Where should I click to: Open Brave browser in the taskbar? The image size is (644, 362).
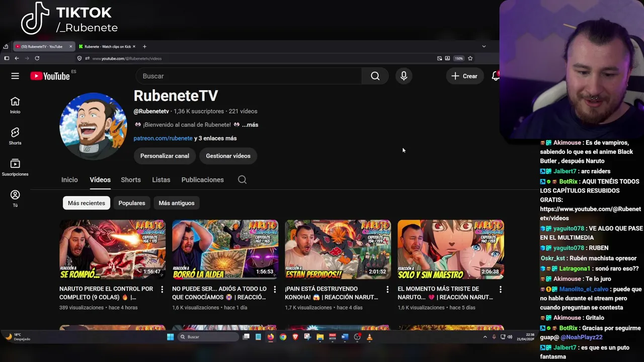[295, 337]
